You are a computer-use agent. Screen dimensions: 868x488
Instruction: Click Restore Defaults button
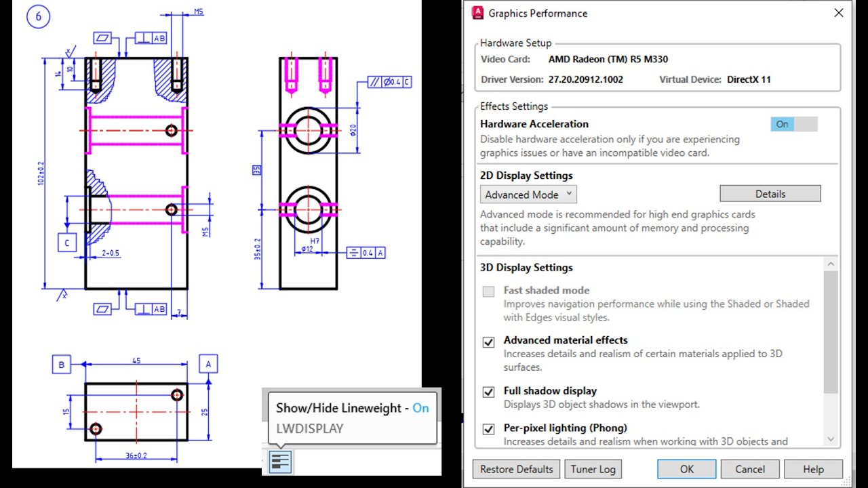(516, 469)
